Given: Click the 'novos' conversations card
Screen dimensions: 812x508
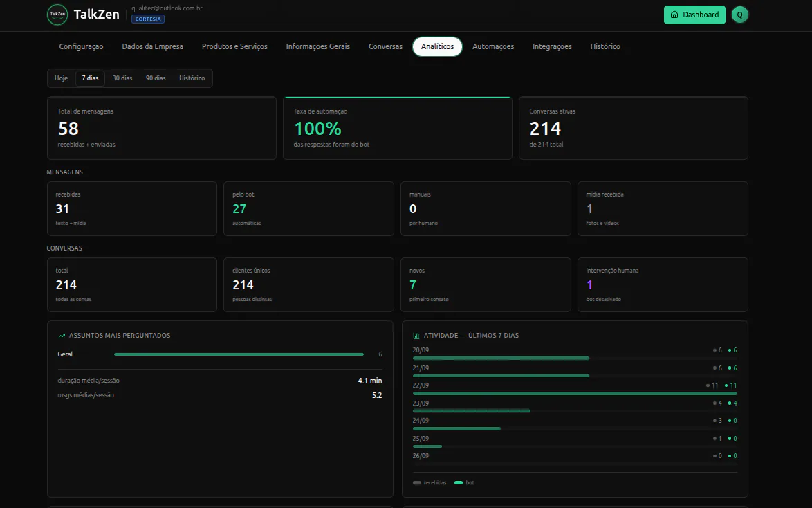Looking at the screenshot, I should (x=486, y=285).
